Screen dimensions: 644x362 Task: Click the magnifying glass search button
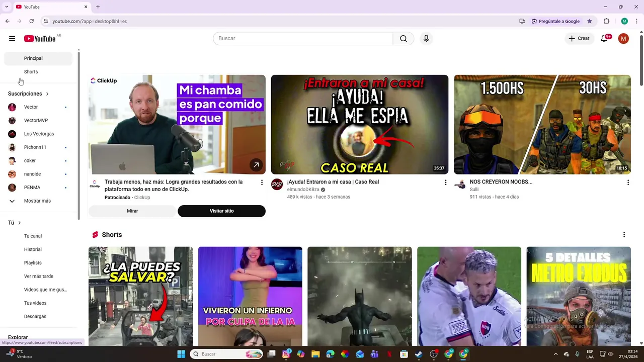point(404,39)
